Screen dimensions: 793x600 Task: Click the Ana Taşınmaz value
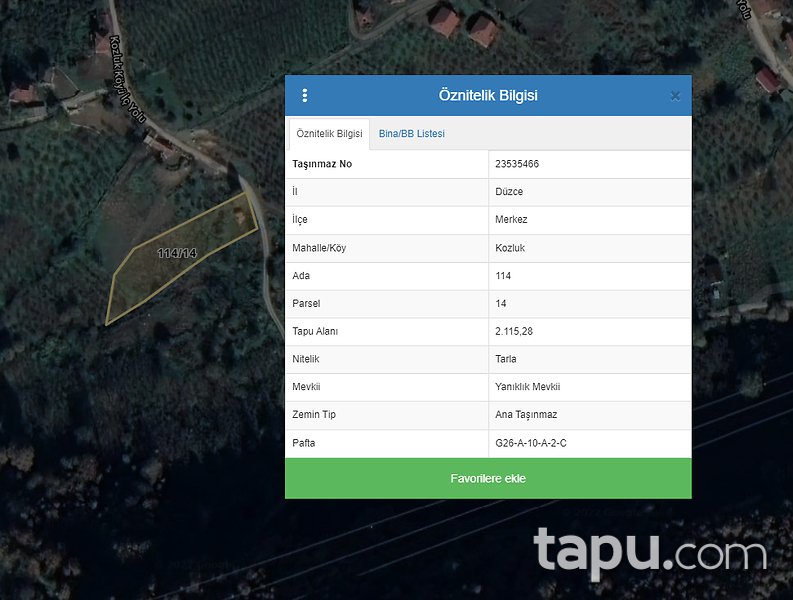point(526,415)
